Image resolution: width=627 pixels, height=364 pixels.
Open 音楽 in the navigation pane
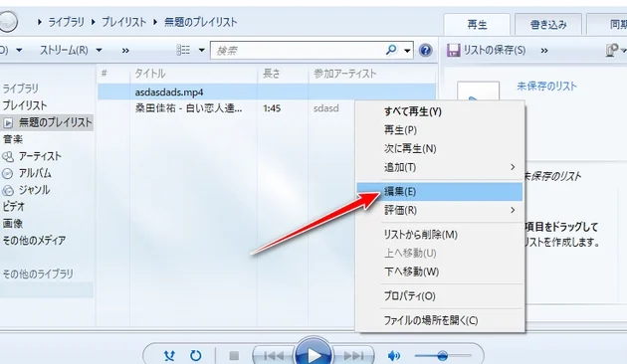[13, 139]
